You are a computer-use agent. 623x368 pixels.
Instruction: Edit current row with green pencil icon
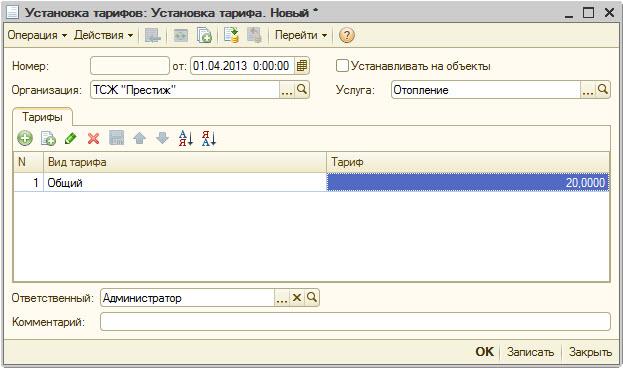(71, 138)
